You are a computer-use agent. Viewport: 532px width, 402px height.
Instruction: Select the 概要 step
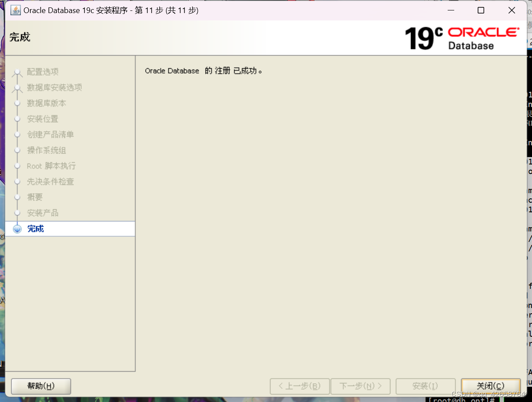(35, 197)
